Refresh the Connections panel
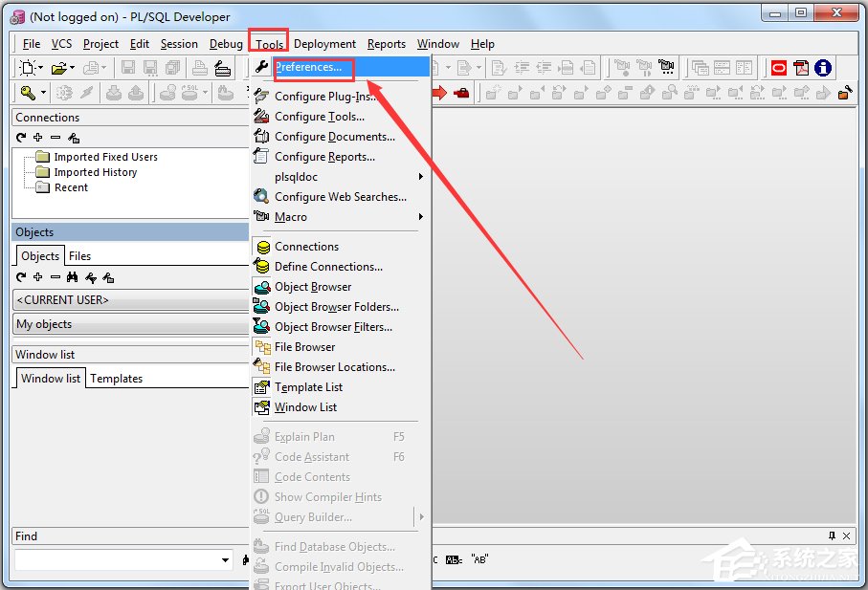Viewport: 868px width, 590px height. point(21,137)
